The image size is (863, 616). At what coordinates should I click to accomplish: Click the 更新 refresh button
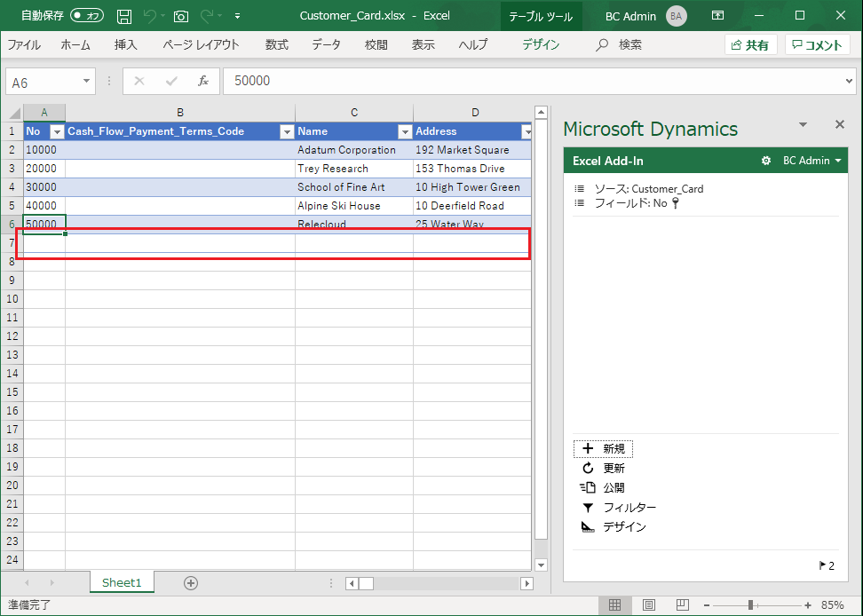coord(603,468)
